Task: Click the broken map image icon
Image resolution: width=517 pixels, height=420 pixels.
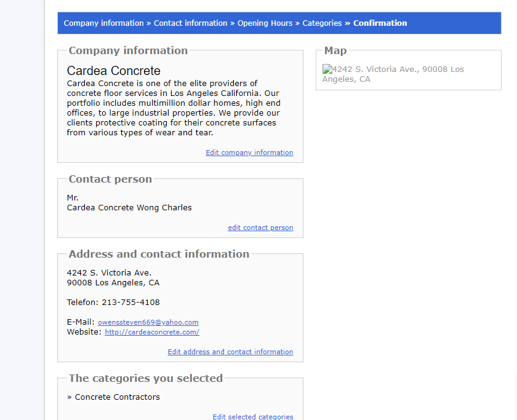Action: tap(327, 69)
